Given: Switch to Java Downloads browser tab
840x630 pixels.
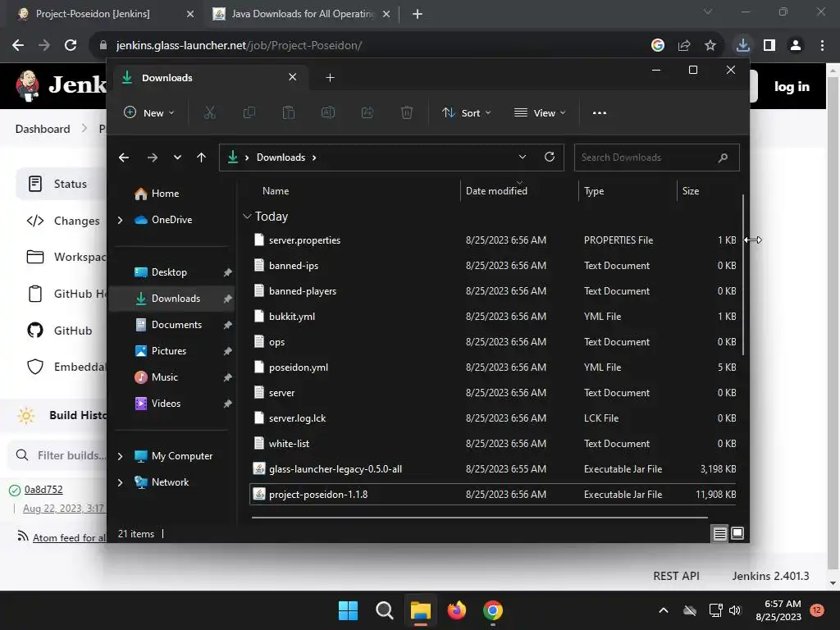Looking at the screenshot, I should 304,14.
